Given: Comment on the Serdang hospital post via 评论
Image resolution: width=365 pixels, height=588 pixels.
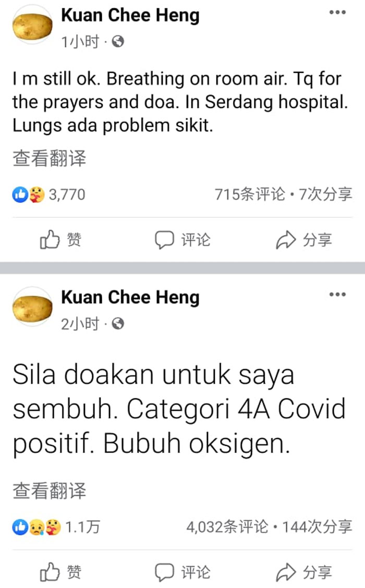Looking at the screenshot, I should click(182, 240).
